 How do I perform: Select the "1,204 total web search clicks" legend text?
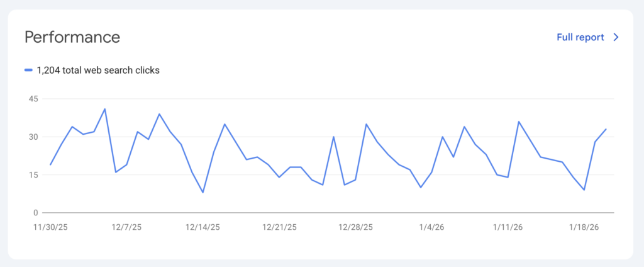[x=98, y=71]
